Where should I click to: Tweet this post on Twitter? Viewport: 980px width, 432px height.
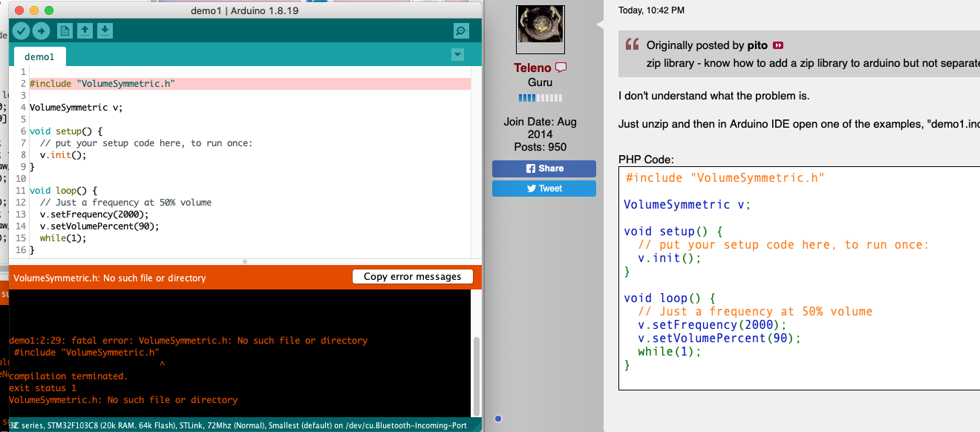[544, 189]
